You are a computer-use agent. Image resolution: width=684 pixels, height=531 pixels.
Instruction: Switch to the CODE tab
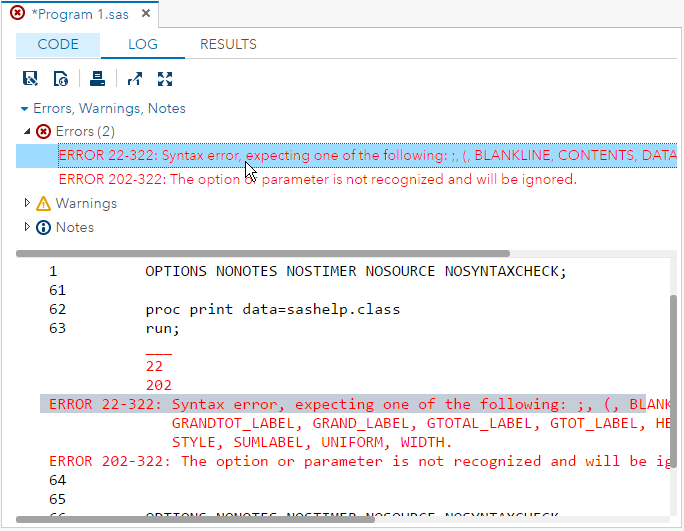58,45
